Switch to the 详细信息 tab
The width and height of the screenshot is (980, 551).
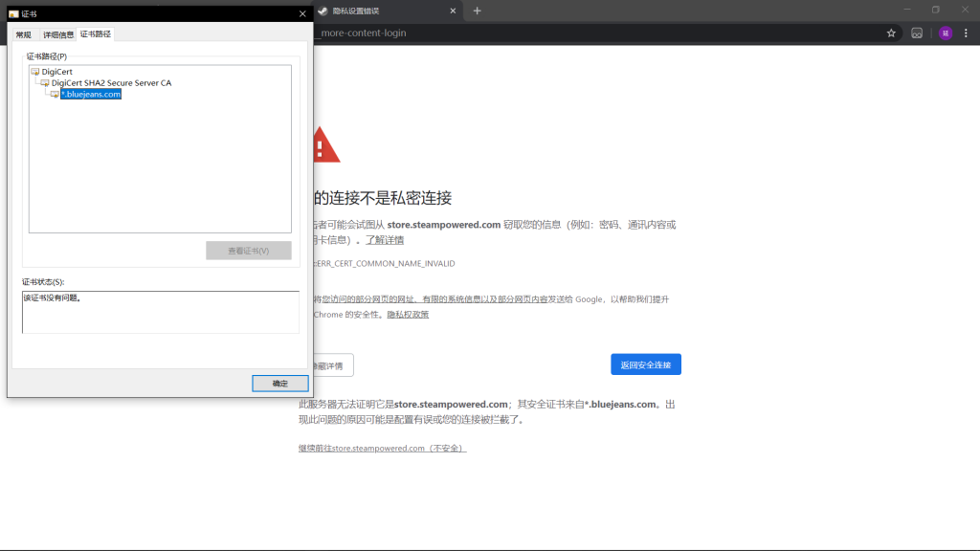pos(57,34)
